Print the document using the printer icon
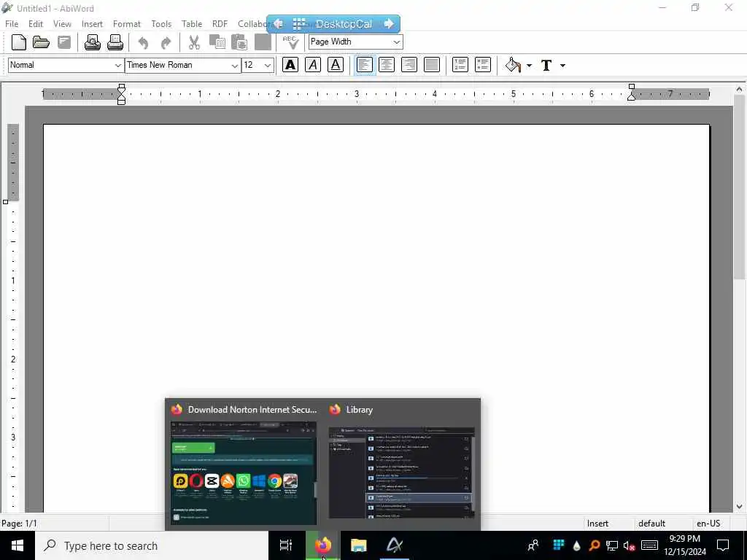This screenshot has height=560, width=747. point(115,42)
